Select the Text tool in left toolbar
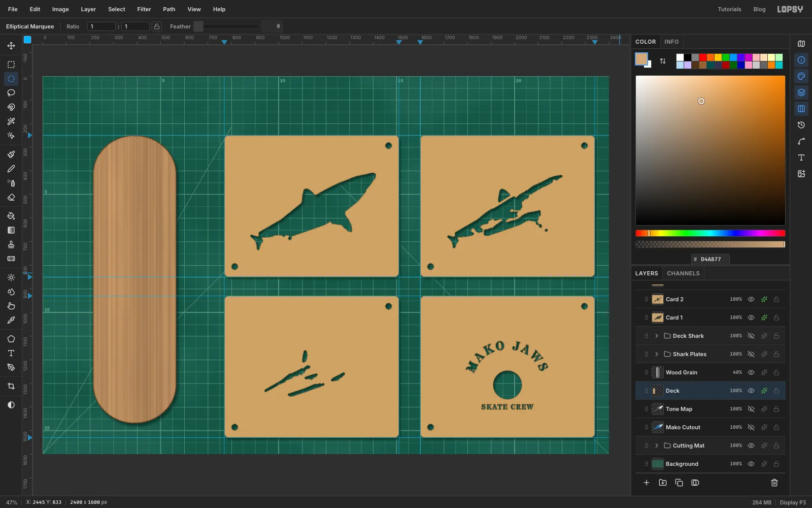 (11, 353)
